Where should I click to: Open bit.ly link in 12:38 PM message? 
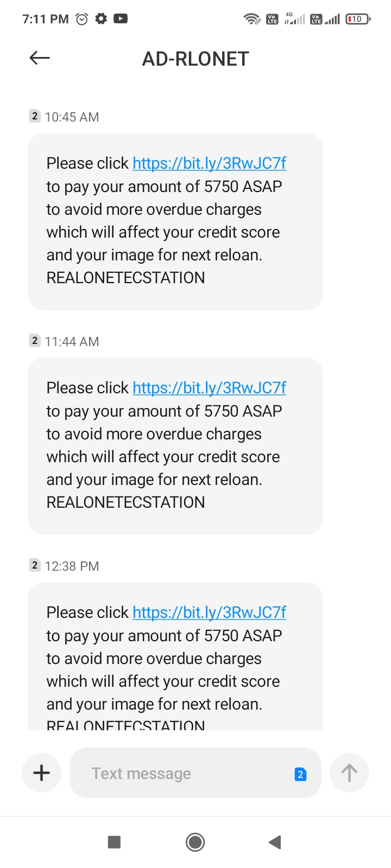[209, 612]
